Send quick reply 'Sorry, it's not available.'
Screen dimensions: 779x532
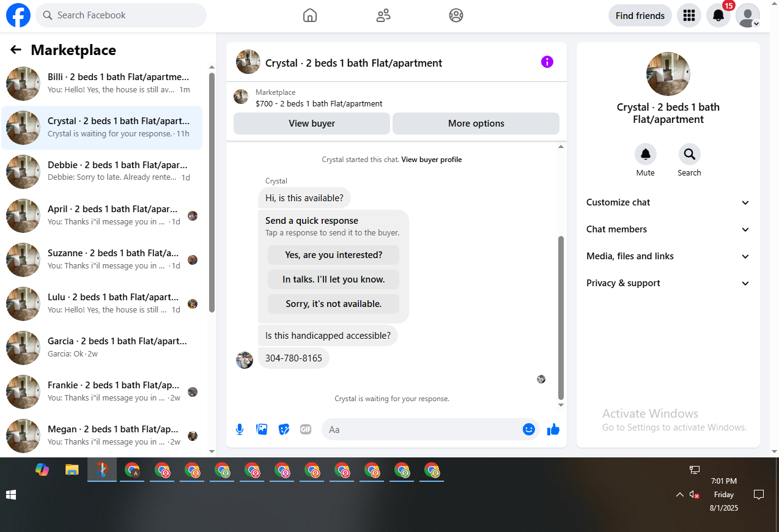334,304
